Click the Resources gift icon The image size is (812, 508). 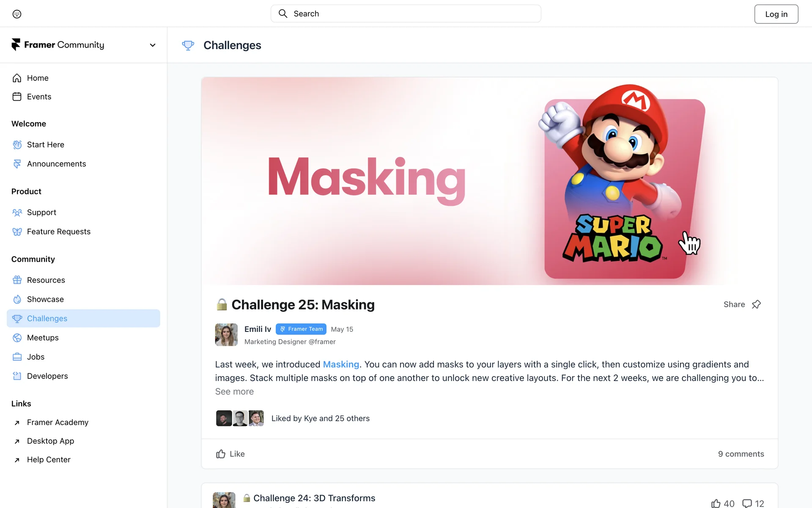pyautogui.click(x=17, y=280)
